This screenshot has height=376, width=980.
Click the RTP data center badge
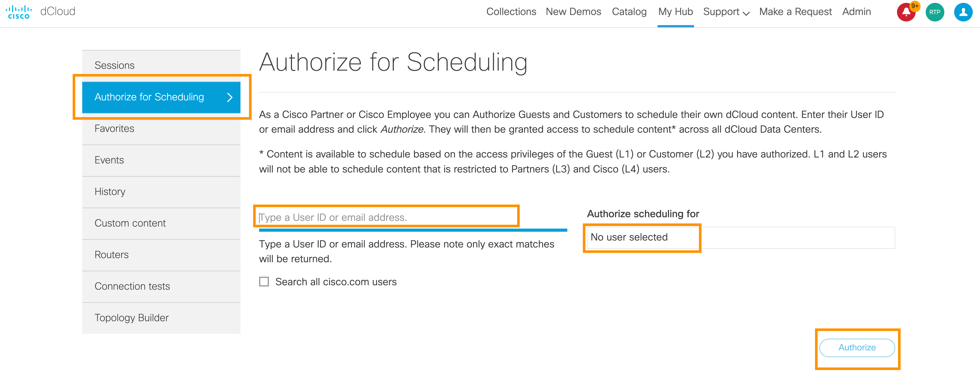(934, 12)
